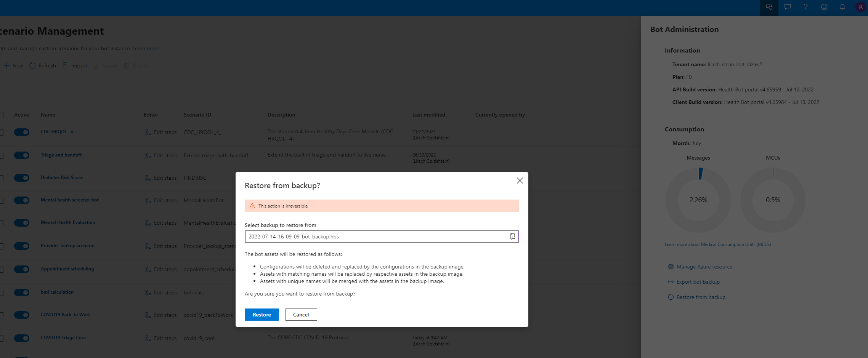The width and height of the screenshot is (868, 358).
Task: Open the Learn more link under Scenario Management
Action: tap(146, 48)
